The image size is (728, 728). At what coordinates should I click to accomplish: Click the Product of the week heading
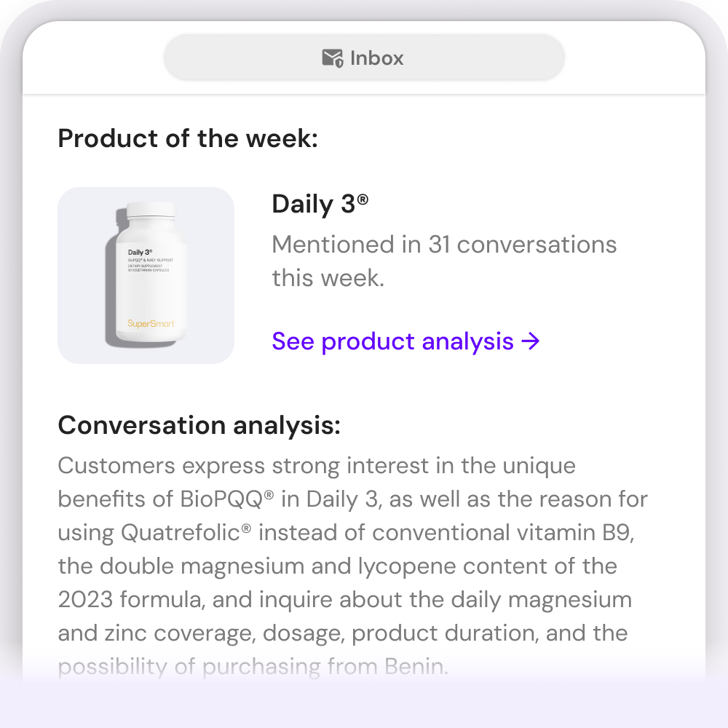click(x=188, y=138)
